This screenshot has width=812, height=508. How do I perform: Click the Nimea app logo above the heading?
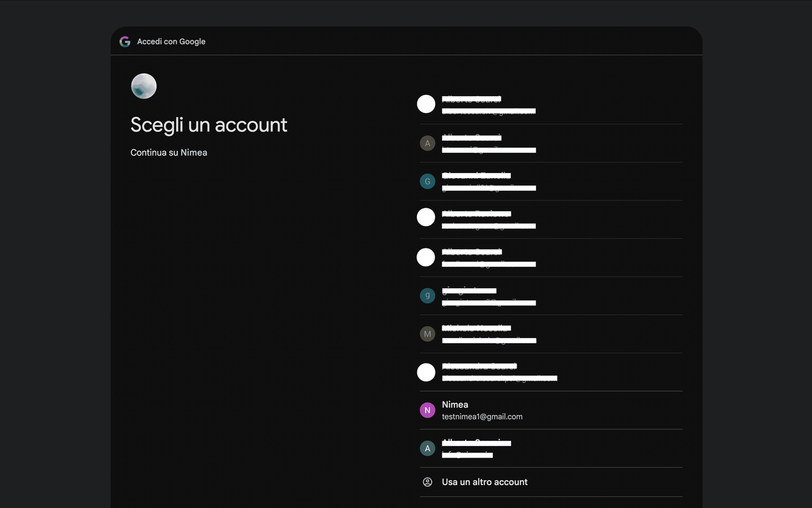[144, 86]
